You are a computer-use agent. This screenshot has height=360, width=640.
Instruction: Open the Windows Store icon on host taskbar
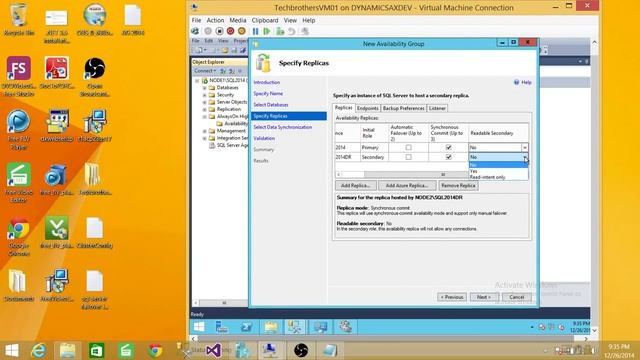pyautogui.click(x=97, y=350)
